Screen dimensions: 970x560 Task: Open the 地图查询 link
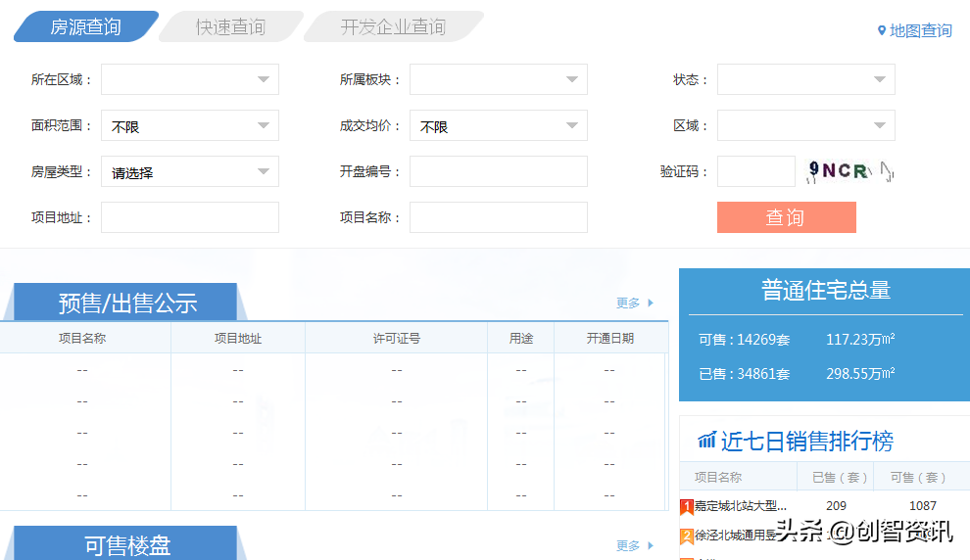[x=920, y=30]
